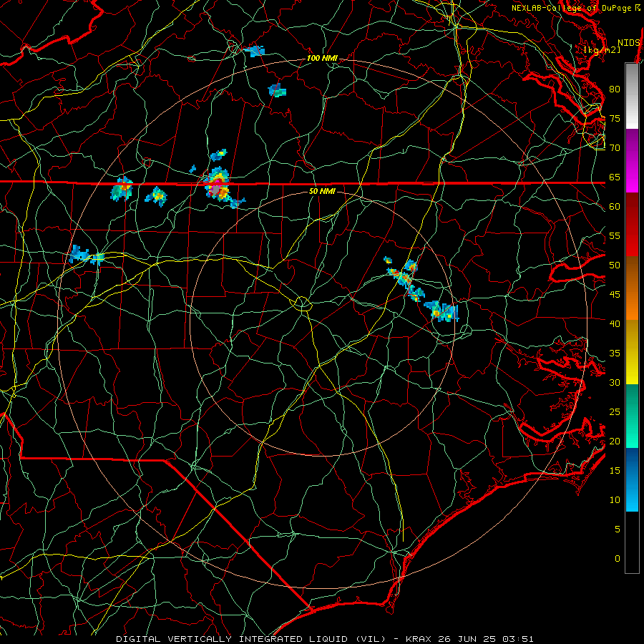Click the 35 value on the color scale
644x644 pixels.
(615, 353)
